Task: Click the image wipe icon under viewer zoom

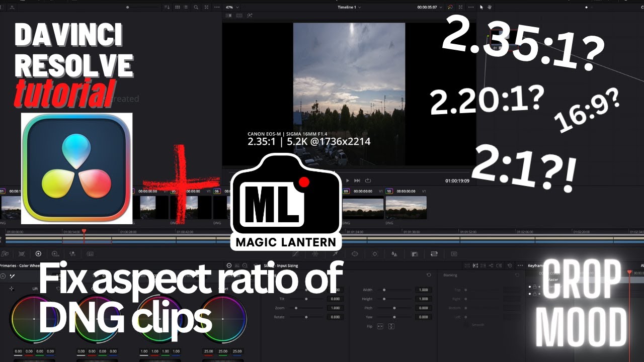Action: 229,16
